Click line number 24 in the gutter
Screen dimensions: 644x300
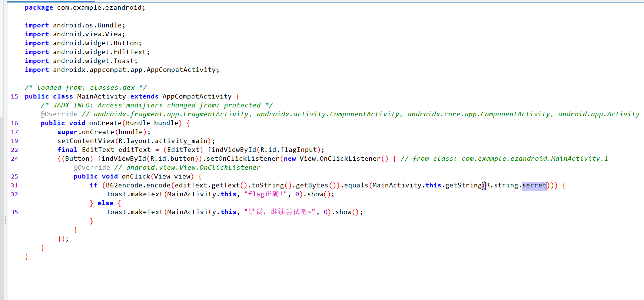click(14, 159)
